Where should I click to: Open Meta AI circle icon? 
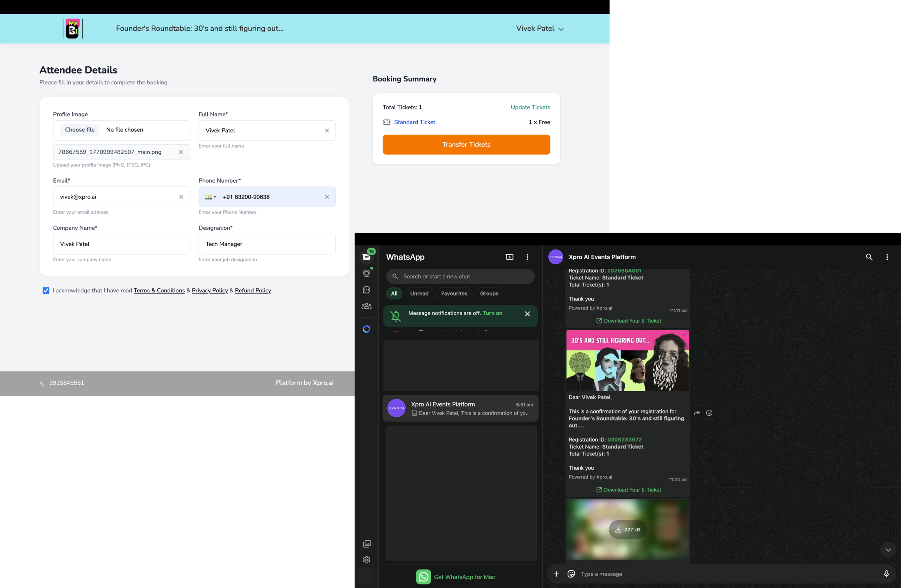point(366,329)
